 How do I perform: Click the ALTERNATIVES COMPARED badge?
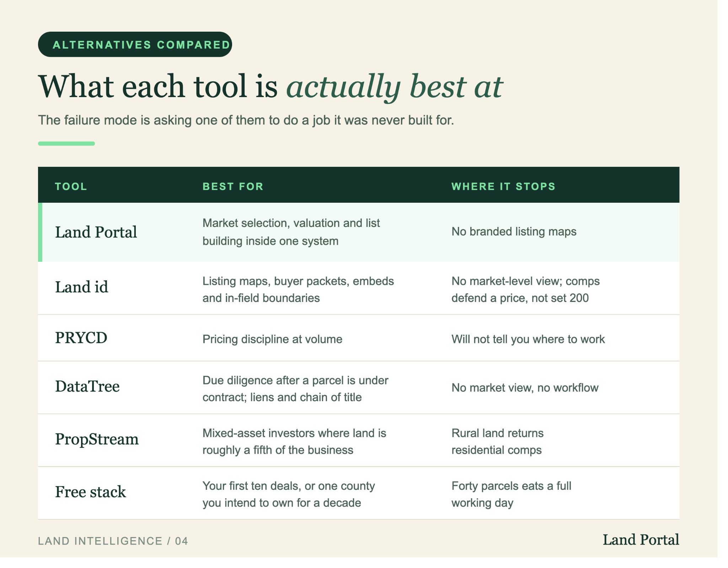(135, 44)
